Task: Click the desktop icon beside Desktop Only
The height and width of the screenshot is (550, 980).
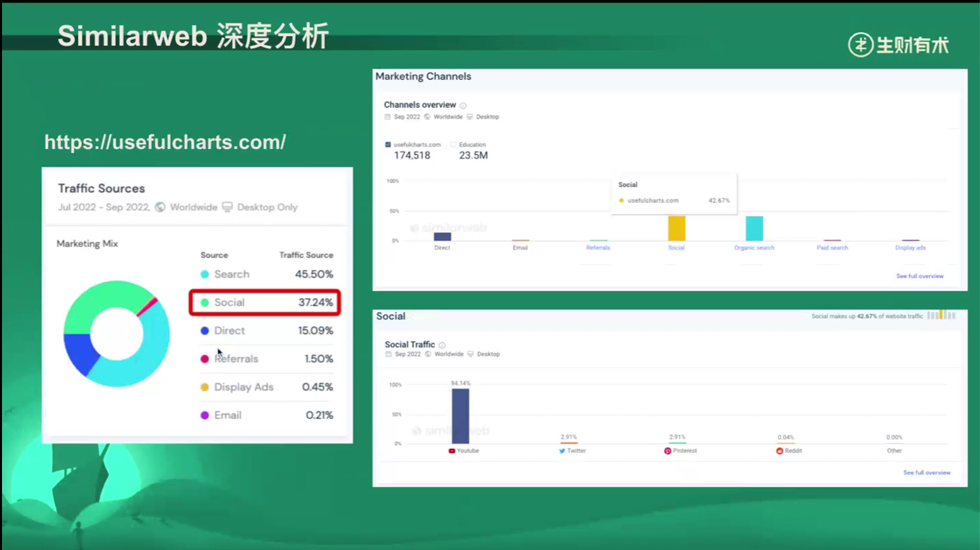Action: point(227,207)
